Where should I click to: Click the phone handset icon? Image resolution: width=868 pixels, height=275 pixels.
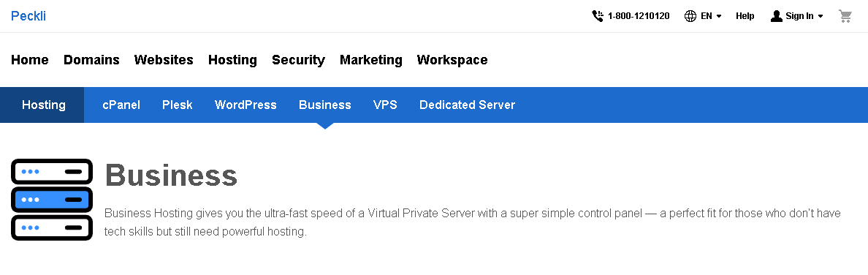(598, 16)
